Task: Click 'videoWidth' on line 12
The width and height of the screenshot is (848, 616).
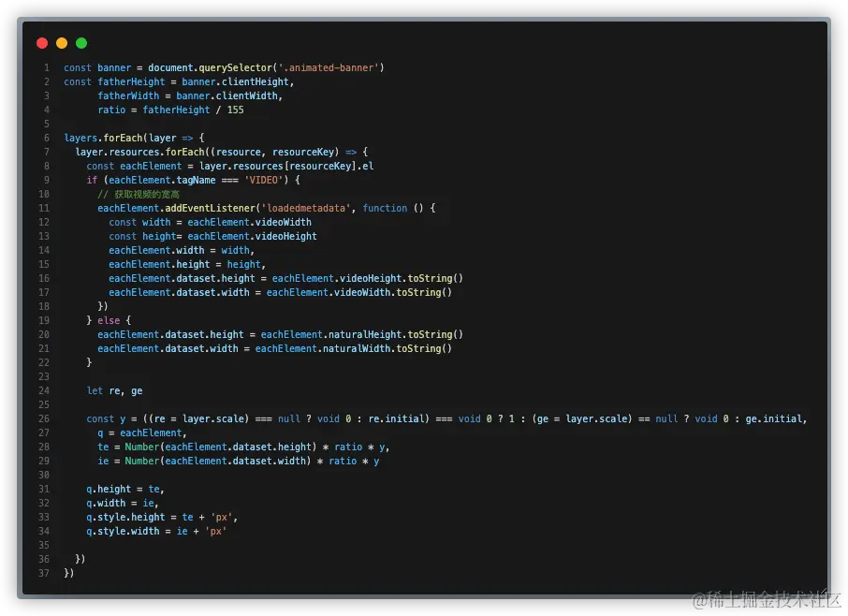Action: pos(283,222)
